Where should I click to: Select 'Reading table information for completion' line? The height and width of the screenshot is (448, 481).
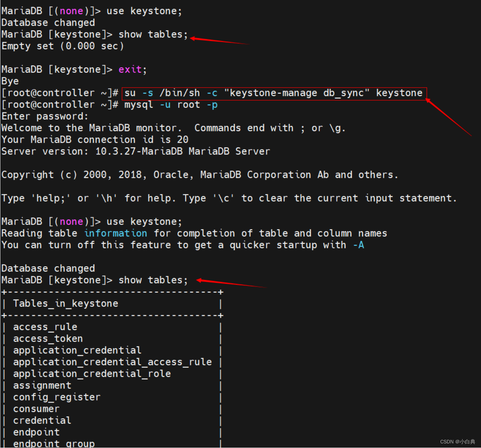(x=194, y=233)
